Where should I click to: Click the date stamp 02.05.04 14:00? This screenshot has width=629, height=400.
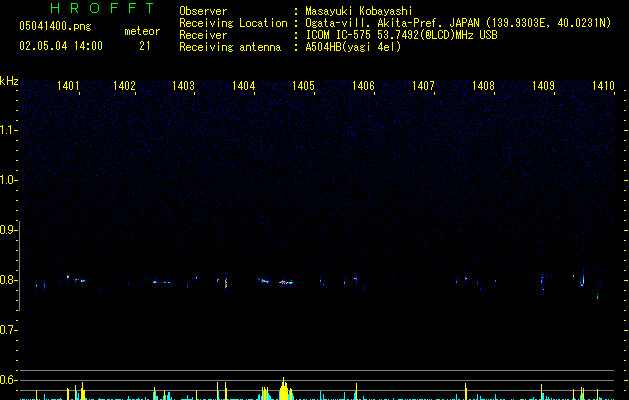pos(61,46)
